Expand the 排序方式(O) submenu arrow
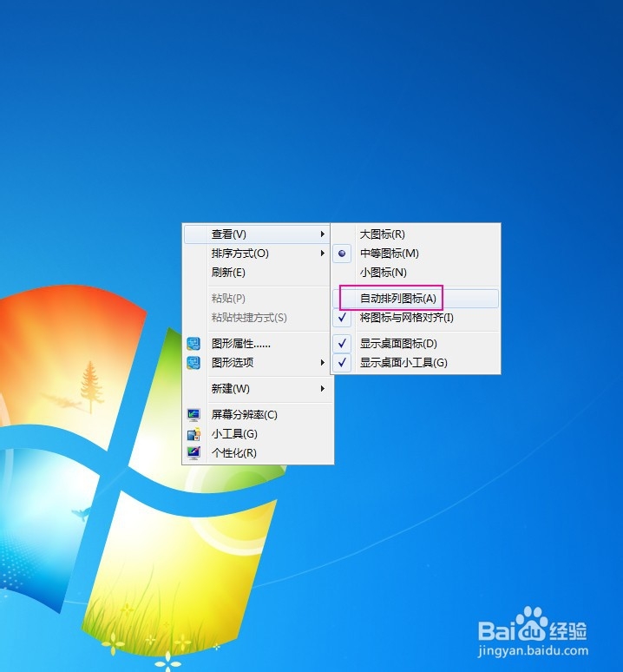This screenshot has height=672, width=623. pyautogui.click(x=323, y=254)
